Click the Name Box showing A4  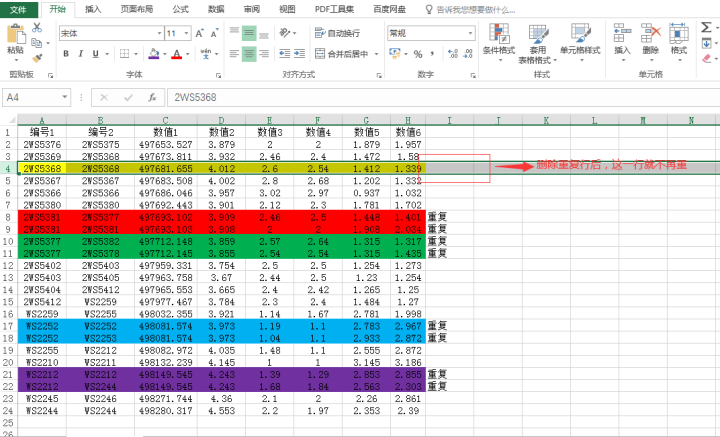point(36,97)
